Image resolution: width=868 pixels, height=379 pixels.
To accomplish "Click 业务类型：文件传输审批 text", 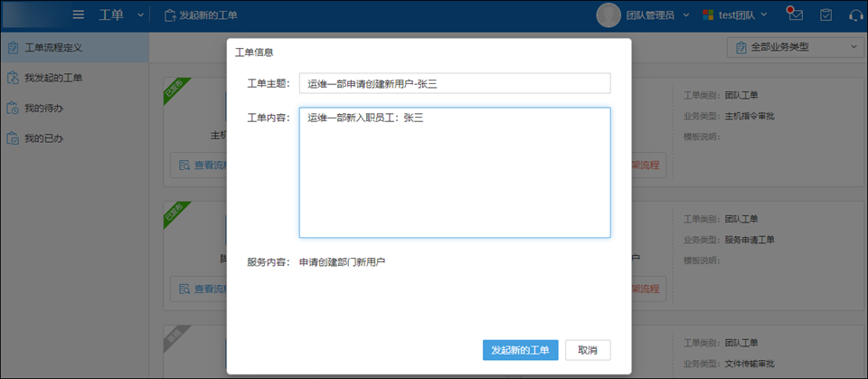I will 729,364.
